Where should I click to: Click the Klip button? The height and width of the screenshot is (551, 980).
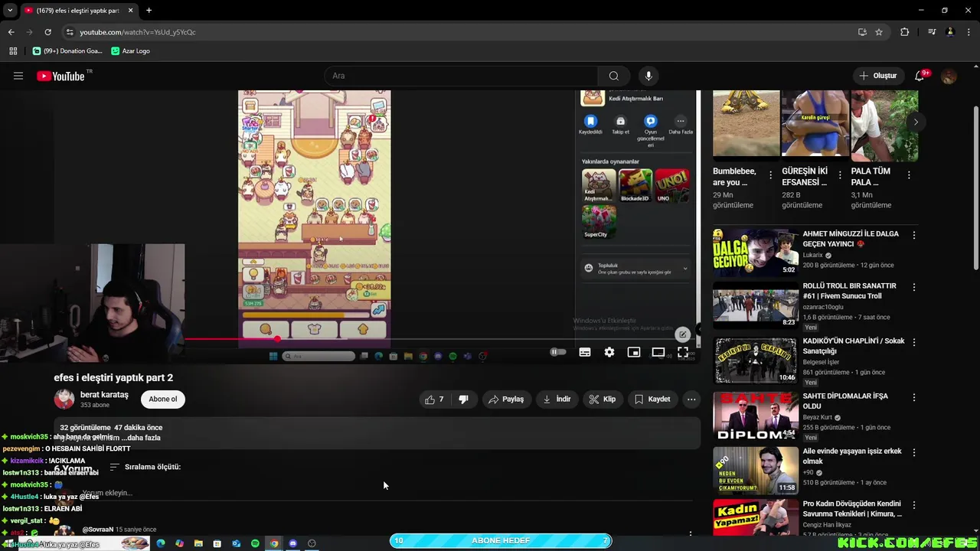(x=603, y=399)
